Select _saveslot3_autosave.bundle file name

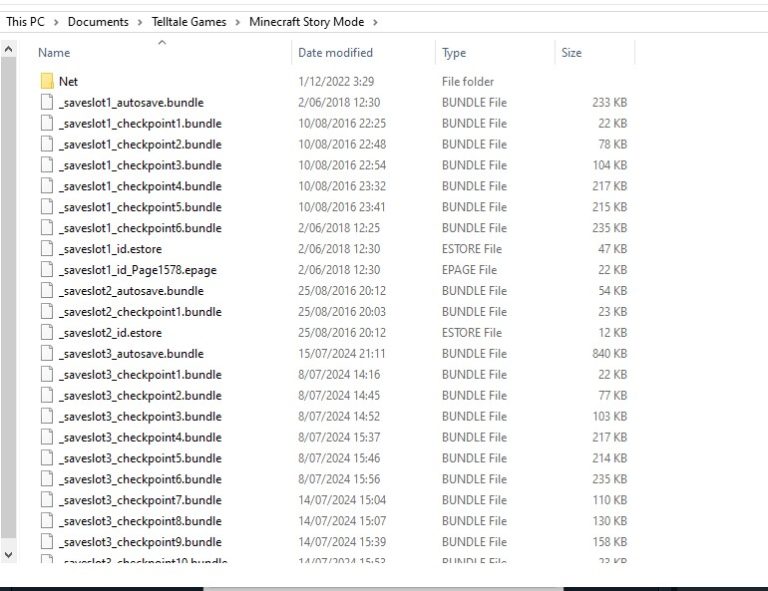131,354
